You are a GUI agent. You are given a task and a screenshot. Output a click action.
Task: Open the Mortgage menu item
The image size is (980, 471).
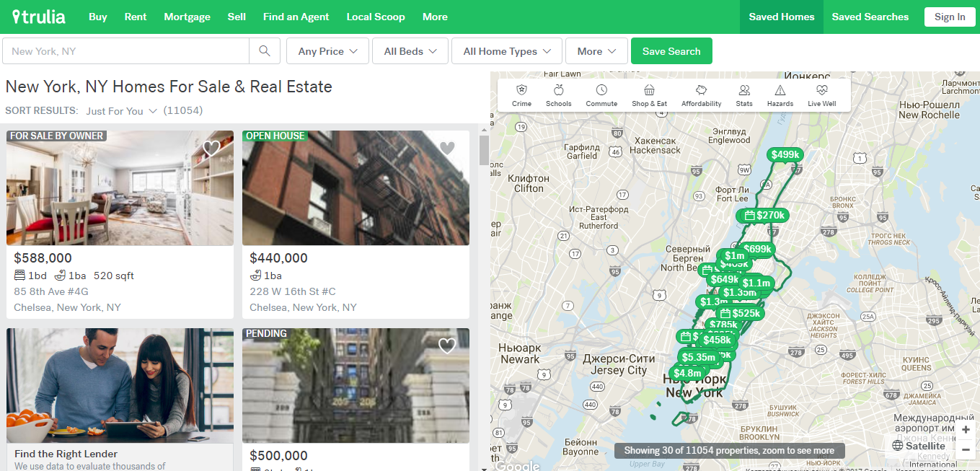(187, 17)
